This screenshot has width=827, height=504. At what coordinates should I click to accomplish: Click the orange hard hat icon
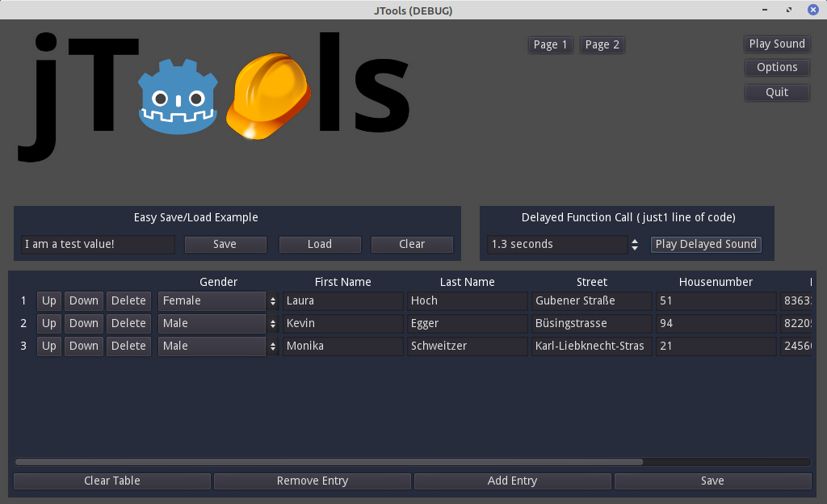(x=268, y=96)
